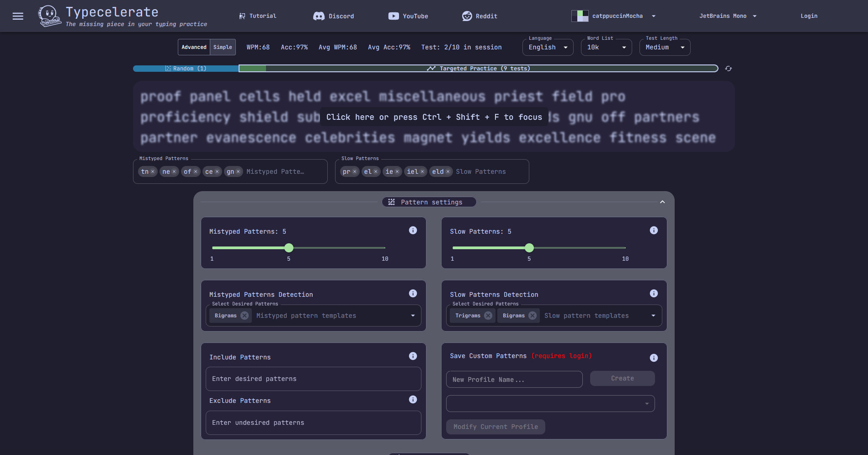The image size is (868, 455).
Task: Switch to Simple mode
Action: click(x=223, y=47)
